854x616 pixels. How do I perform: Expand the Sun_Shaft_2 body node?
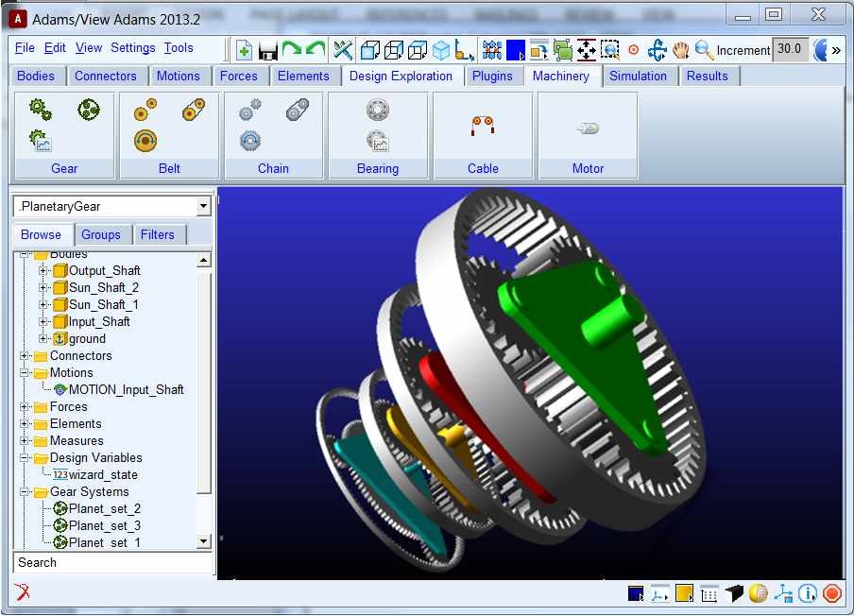[43, 287]
